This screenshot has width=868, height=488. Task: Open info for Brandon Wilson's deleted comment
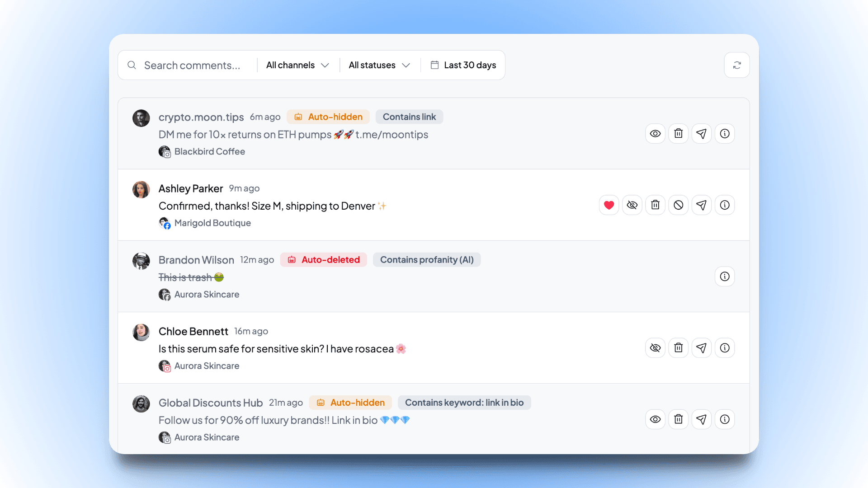coord(725,277)
